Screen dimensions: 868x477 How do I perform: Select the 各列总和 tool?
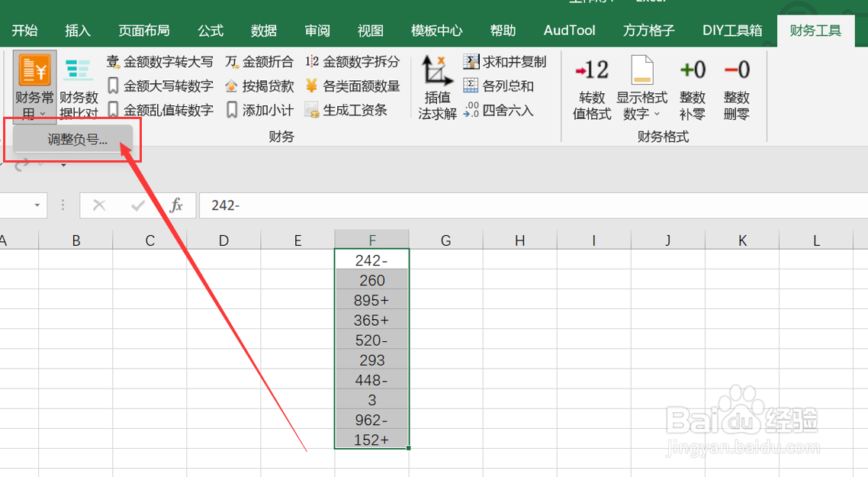(503, 84)
